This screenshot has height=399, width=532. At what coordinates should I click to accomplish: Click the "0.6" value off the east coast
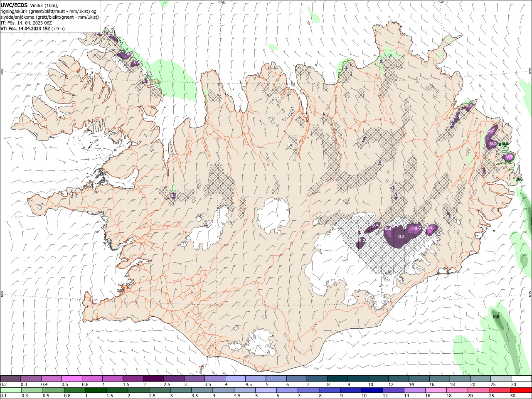[x=520, y=179]
